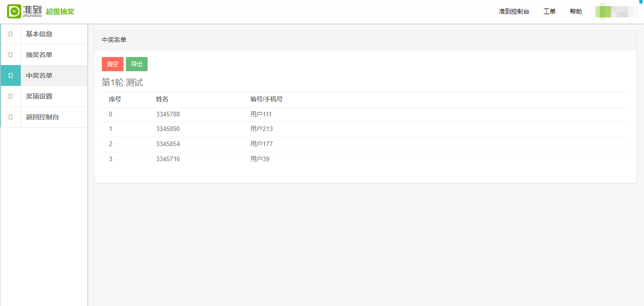Click icon beside 返回控制台 in sidebar
644x306 pixels.
point(10,117)
